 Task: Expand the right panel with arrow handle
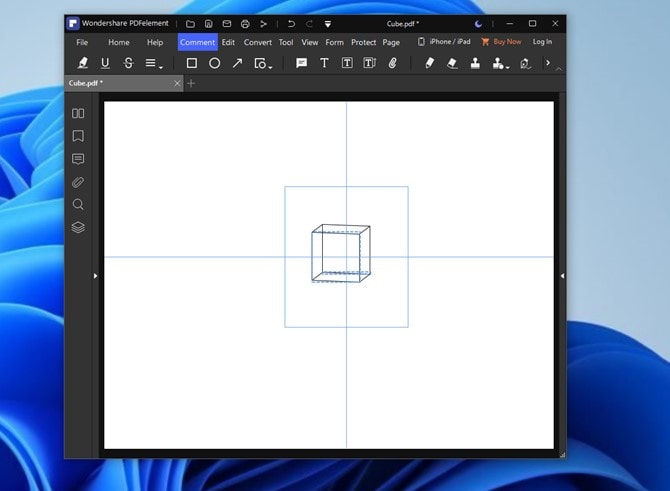[x=562, y=275]
